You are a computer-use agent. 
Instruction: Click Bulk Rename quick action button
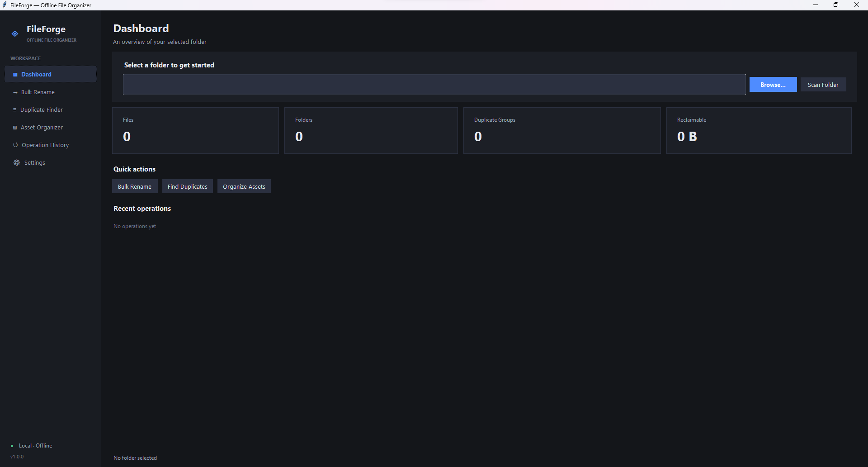click(135, 186)
